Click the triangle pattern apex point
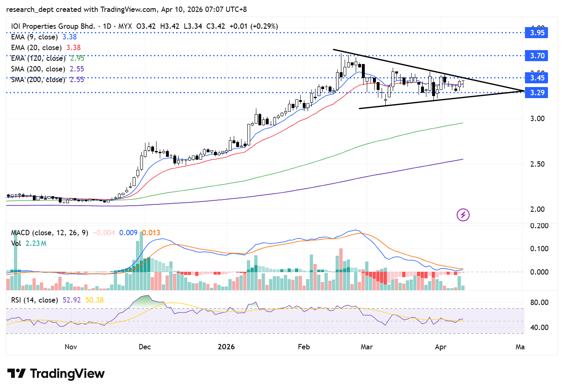Screen dimensions: 564x392 point(524,91)
